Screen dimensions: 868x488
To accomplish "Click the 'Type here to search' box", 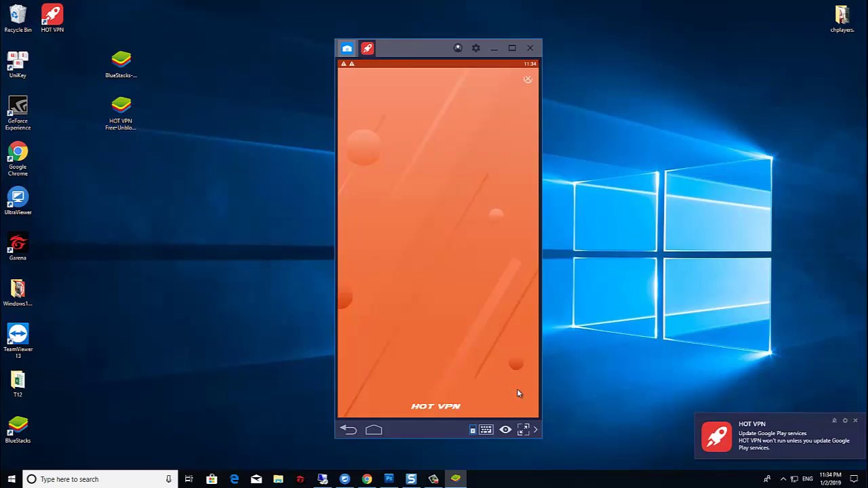I will 100,479.
